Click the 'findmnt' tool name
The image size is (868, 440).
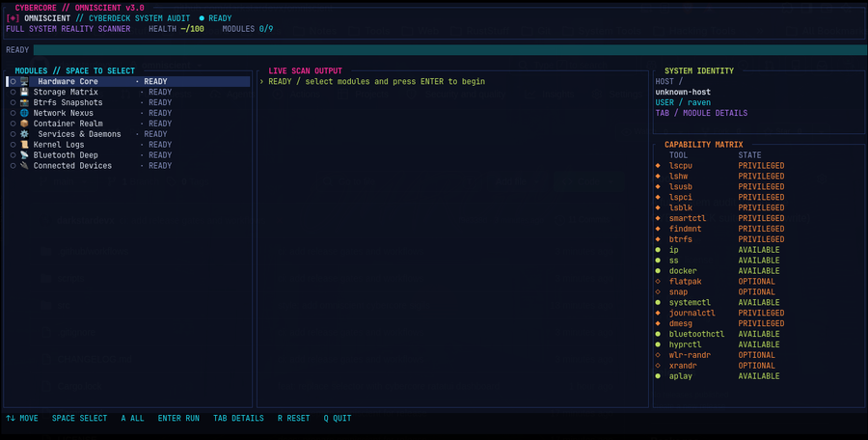pos(686,229)
